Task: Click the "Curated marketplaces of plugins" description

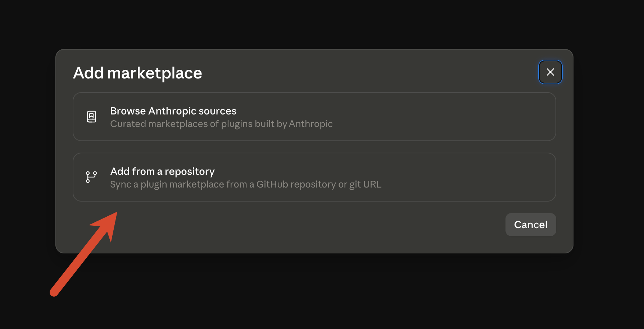Action: pos(221,124)
